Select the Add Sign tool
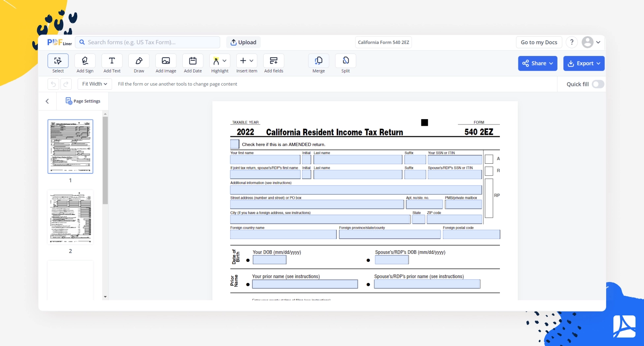644x346 pixels. click(85, 61)
